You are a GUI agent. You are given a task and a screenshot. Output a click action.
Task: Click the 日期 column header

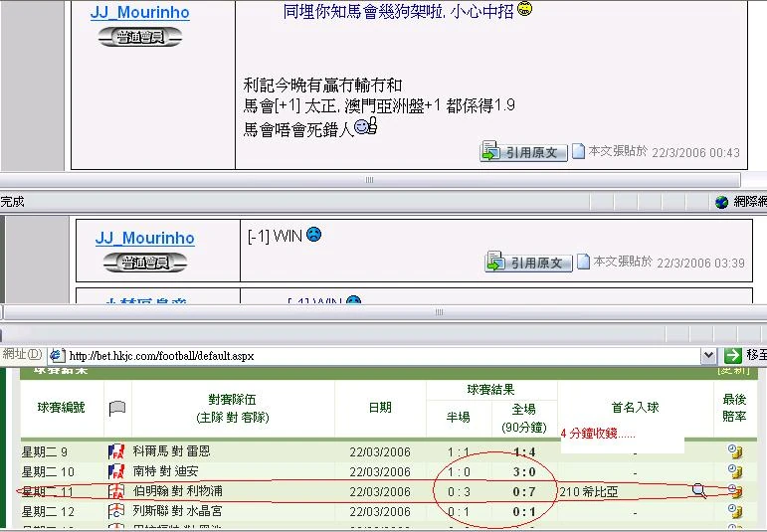(380, 408)
